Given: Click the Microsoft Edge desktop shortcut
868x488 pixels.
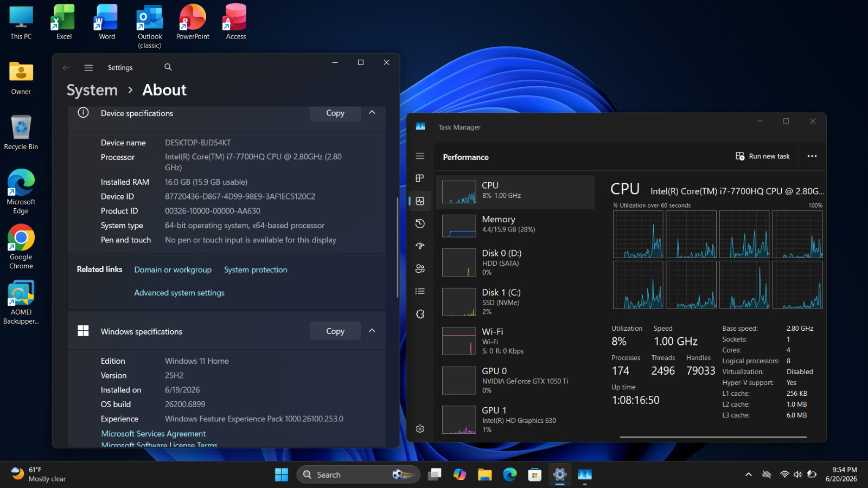Looking at the screenshot, I should (x=21, y=191).
